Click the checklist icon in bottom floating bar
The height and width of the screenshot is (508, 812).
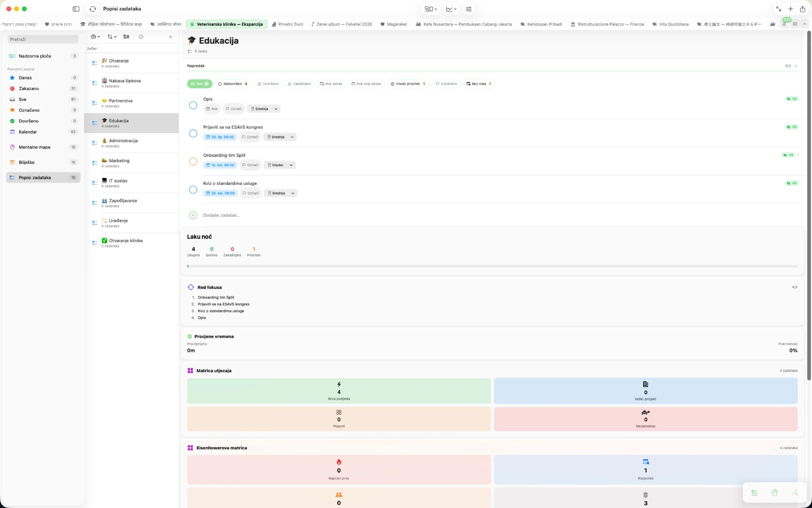pos(754,492)
